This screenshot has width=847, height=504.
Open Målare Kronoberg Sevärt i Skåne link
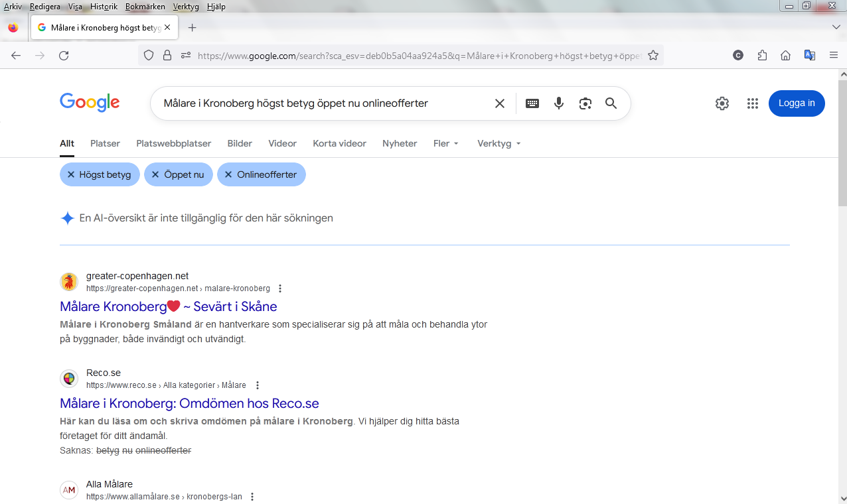tap(168, 306)
